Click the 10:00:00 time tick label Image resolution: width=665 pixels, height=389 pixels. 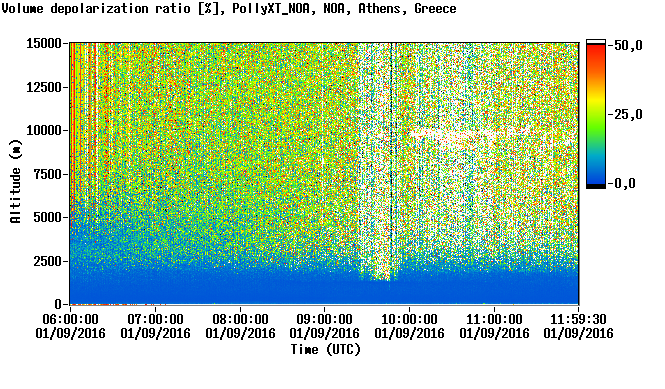[x=409, y=319]
